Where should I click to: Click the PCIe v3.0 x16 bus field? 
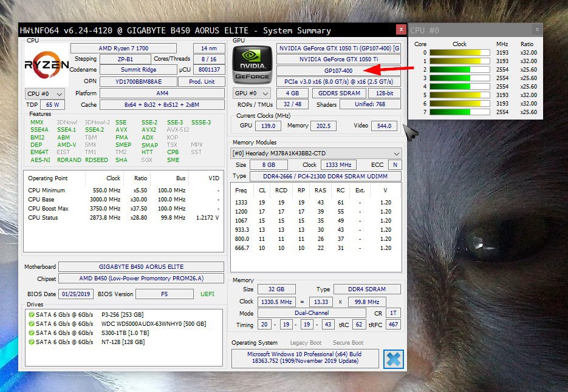click(x=338, y=81)
